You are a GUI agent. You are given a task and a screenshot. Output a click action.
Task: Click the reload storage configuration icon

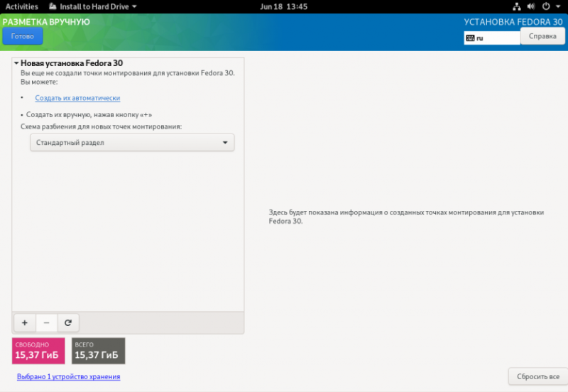pos(67,322)
